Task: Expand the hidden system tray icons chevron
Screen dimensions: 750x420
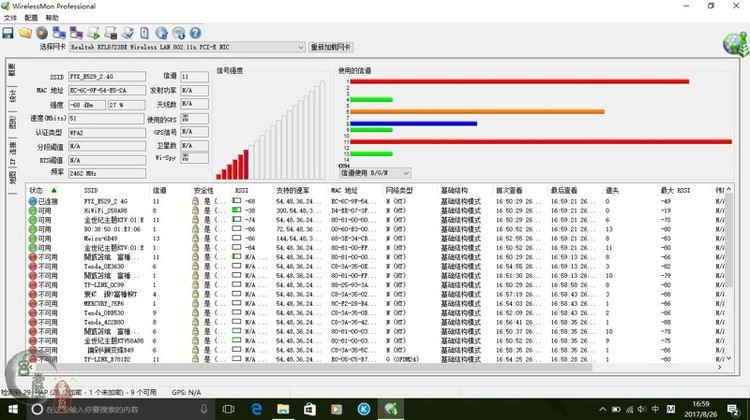Action: (x=603, y=409)
